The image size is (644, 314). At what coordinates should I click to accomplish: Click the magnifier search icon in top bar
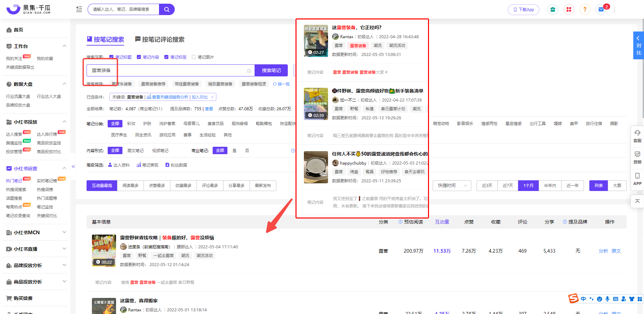[x=167, y=9]
